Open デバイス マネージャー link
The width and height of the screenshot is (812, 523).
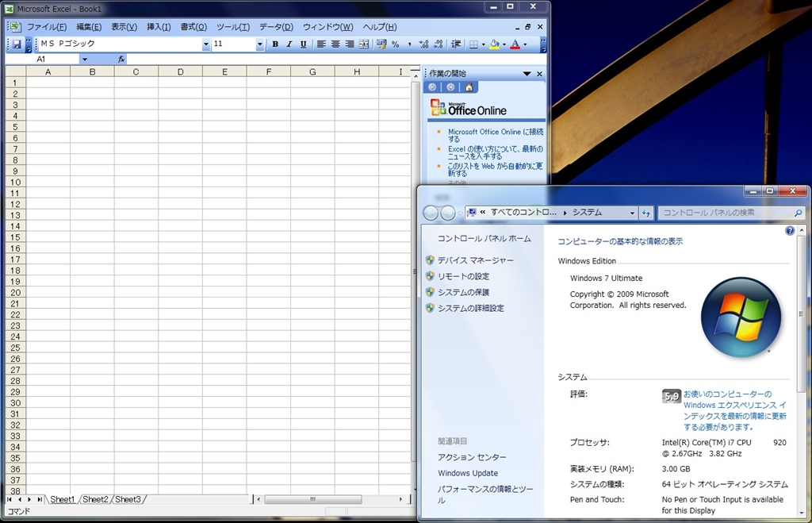(x=475, y=260)
